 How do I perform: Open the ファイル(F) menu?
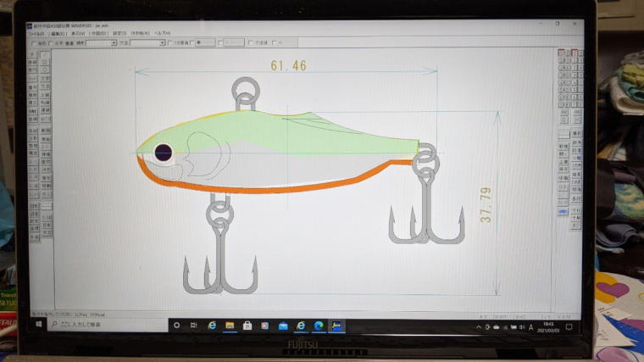pyautogui.click(x=36, y=34)
